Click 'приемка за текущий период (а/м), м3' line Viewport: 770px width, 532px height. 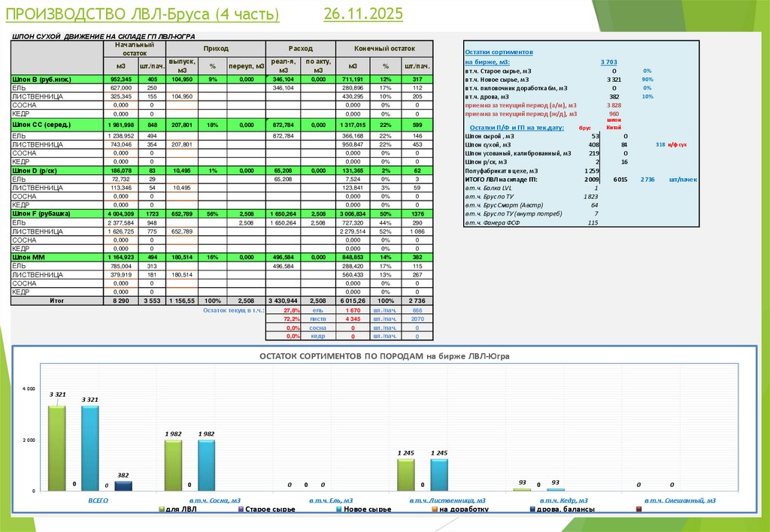(520, 105)
